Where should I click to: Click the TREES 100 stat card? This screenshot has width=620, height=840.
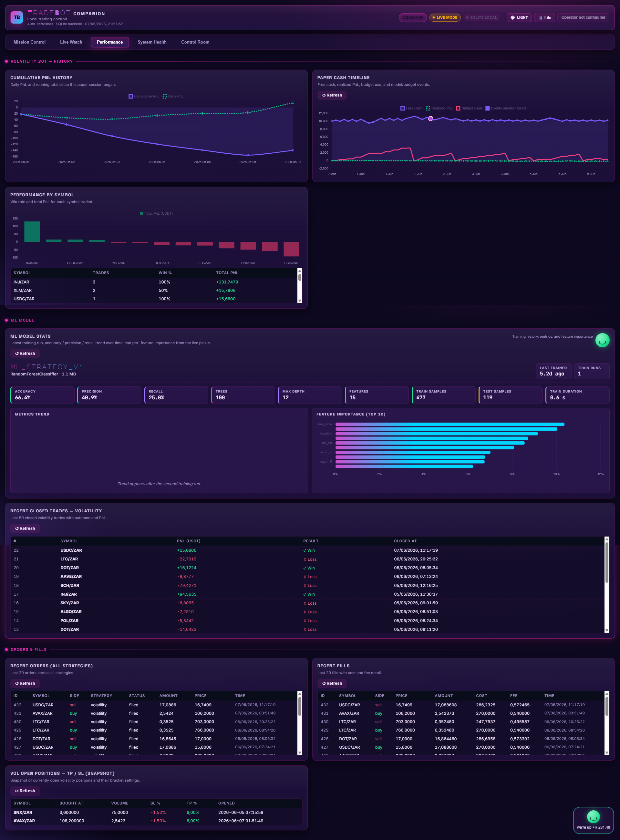pos(243,395)
